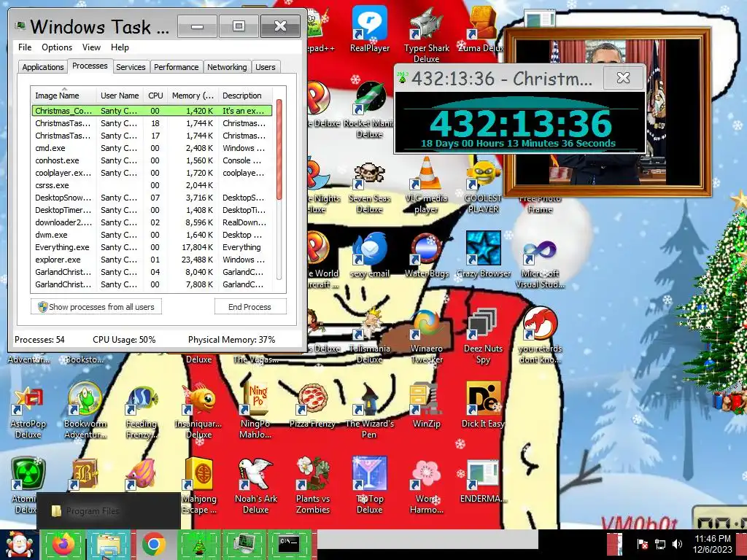Sort by Memory column header
Image resolution: width=747 pixels, height=560 pixels.
(193, 96)
